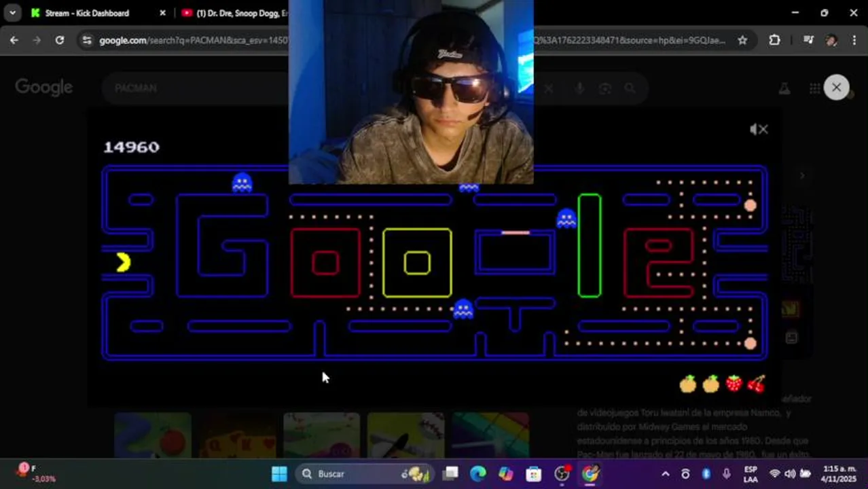The image size is (868, 489).
Task: Show hidden system tray icons
Action: point(666,474)
